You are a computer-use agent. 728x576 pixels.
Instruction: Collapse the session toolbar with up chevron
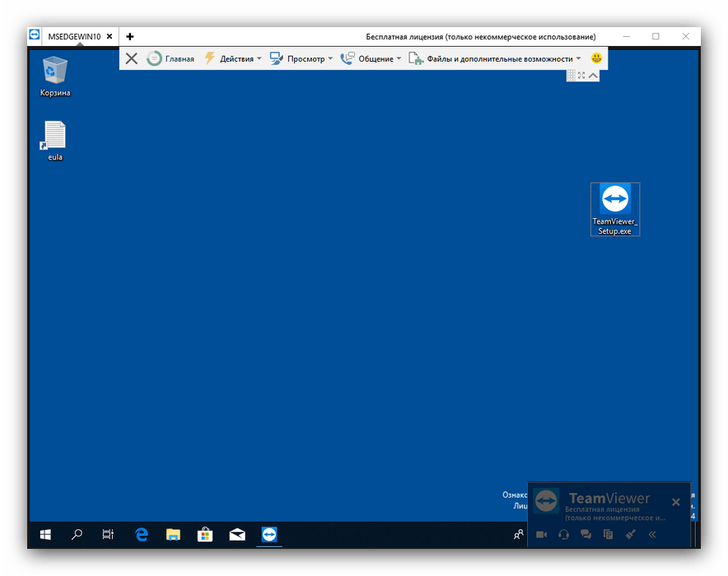click(x=593, y=76)
